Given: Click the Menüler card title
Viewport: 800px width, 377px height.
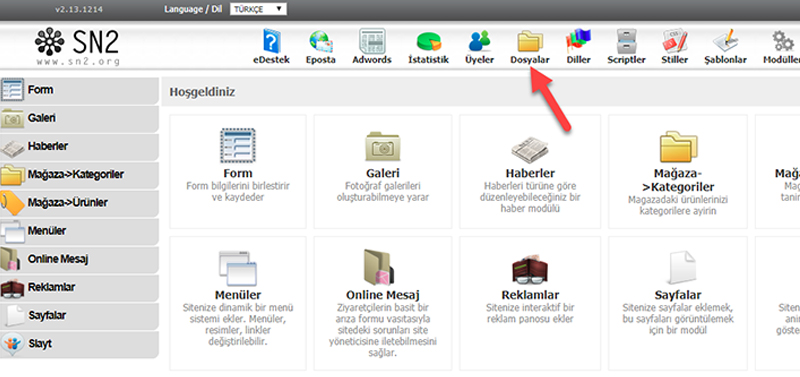Looking at the screenshot, I should (x=238, y=295).
